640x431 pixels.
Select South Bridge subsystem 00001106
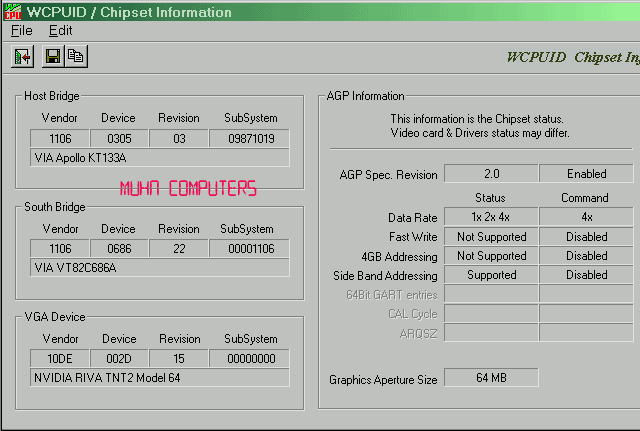249,249
